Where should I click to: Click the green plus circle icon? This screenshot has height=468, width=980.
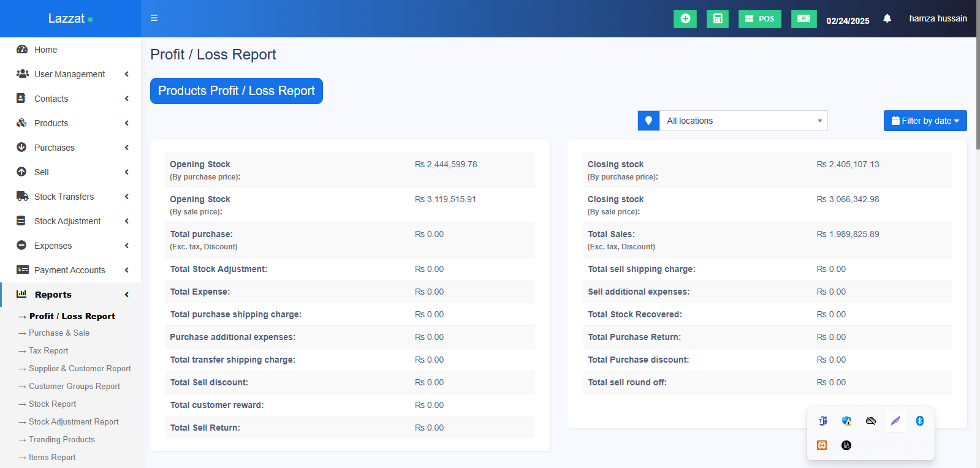click(685, 19)
